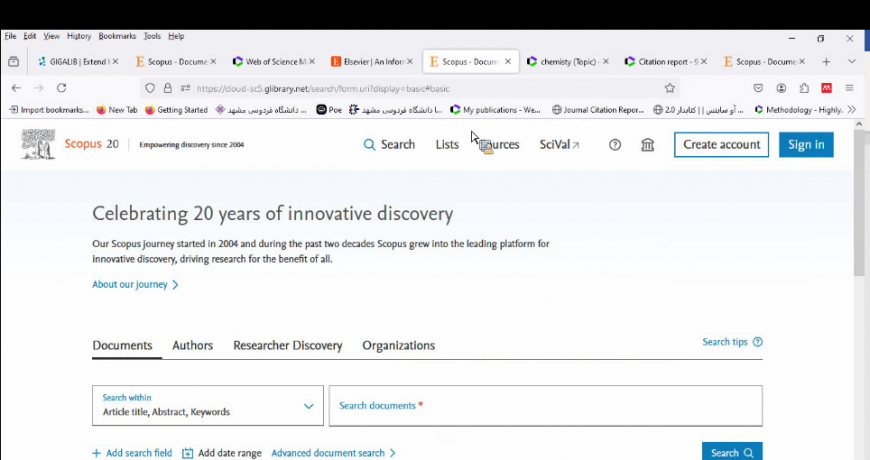Viewport: 870px width, 460px height.
Task: Close the GIGALIB tab
Action: (115, 62)
